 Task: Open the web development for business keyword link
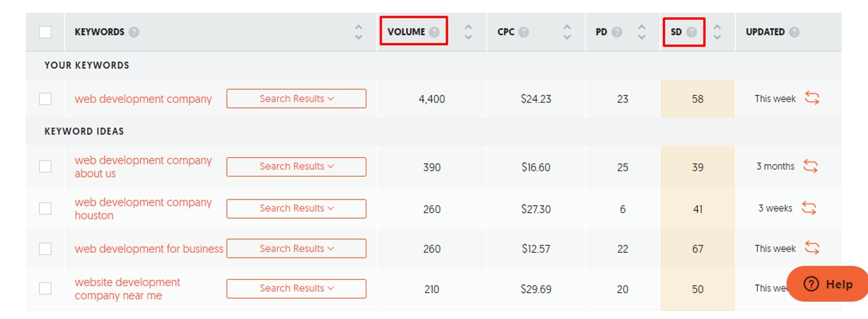[149, 249]
